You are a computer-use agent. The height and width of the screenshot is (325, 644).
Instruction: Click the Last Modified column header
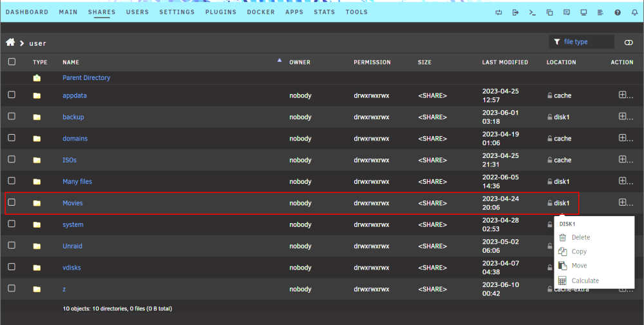[x=505, y=62]
